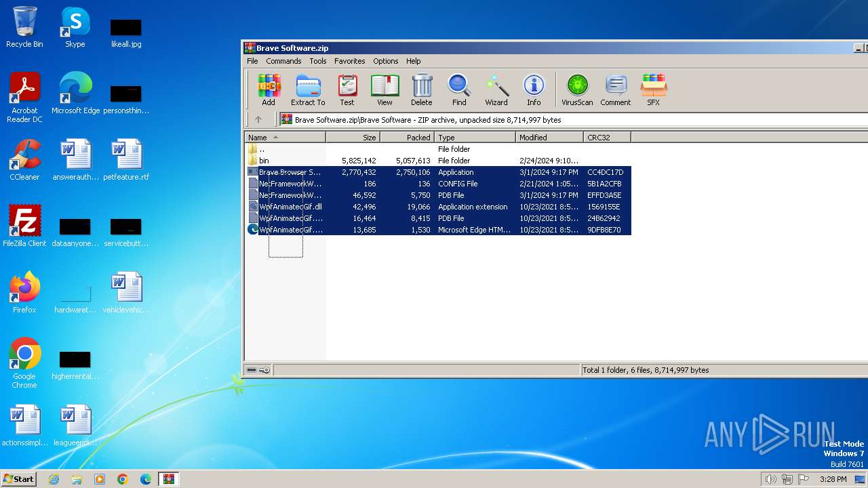This screenshot has width=868, height=488.
Task: Open Microsoft Edge desktop shortcut
Action: coord(75,94)
